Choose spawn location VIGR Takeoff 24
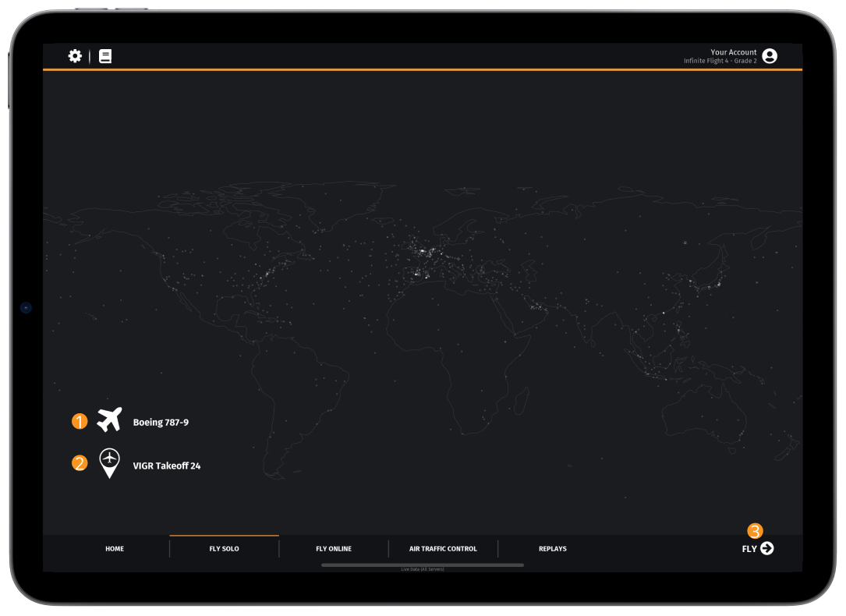846x616 pixels. click(167, 466)
